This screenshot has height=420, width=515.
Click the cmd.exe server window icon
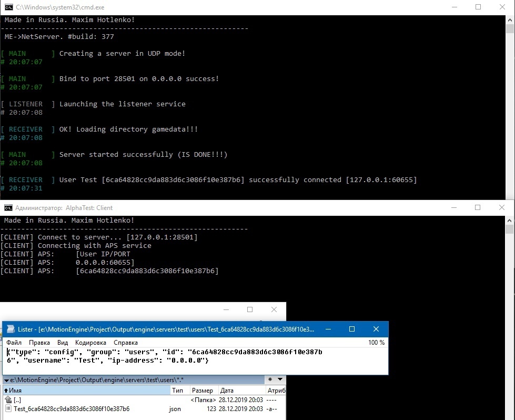tap(9, 7)
